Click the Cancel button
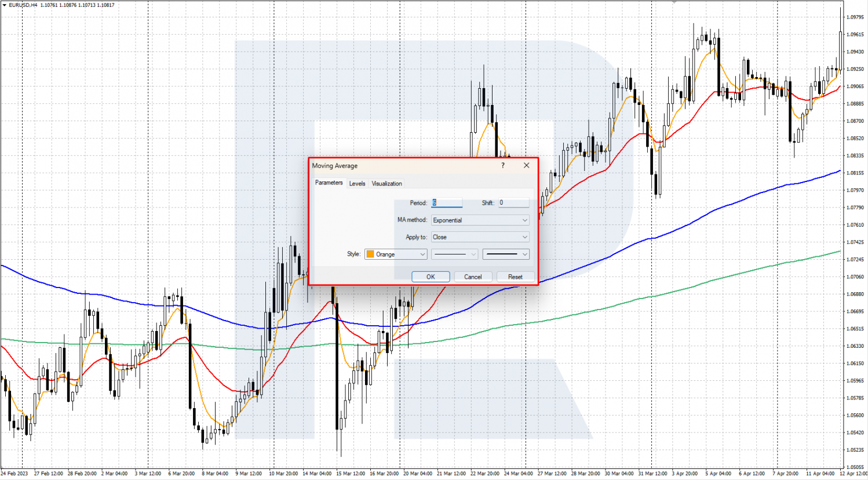The image size is (868, 480). coord(473,277)
